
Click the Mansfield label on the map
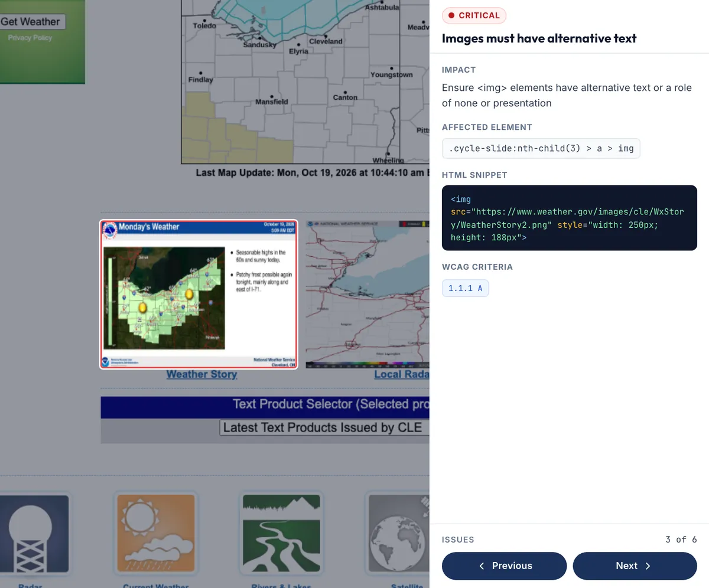pos(272,102)
